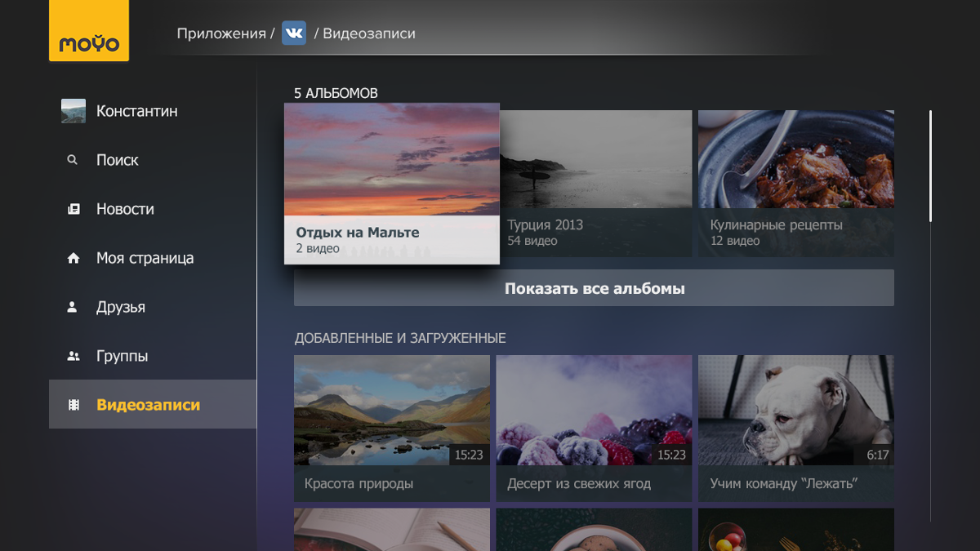Open the VK icon in breadcrumb

coord(294,33)
